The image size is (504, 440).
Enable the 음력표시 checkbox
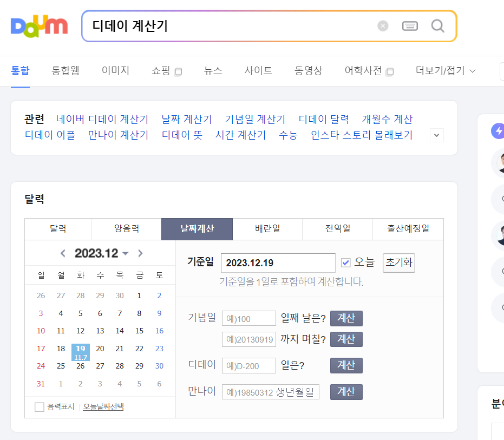(x=39, y=406)
